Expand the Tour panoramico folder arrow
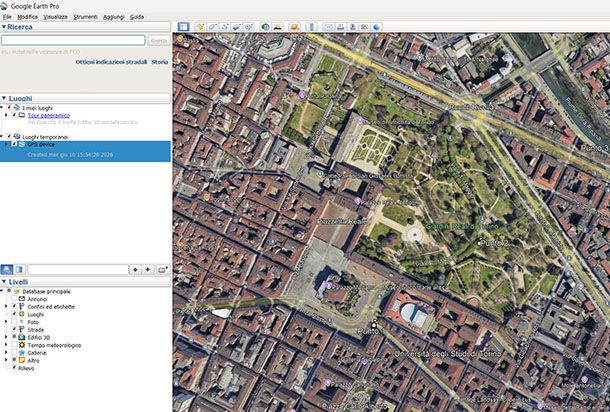Image resolution: width=610 pixels, height=412 pixels. (x=6, y=115)
